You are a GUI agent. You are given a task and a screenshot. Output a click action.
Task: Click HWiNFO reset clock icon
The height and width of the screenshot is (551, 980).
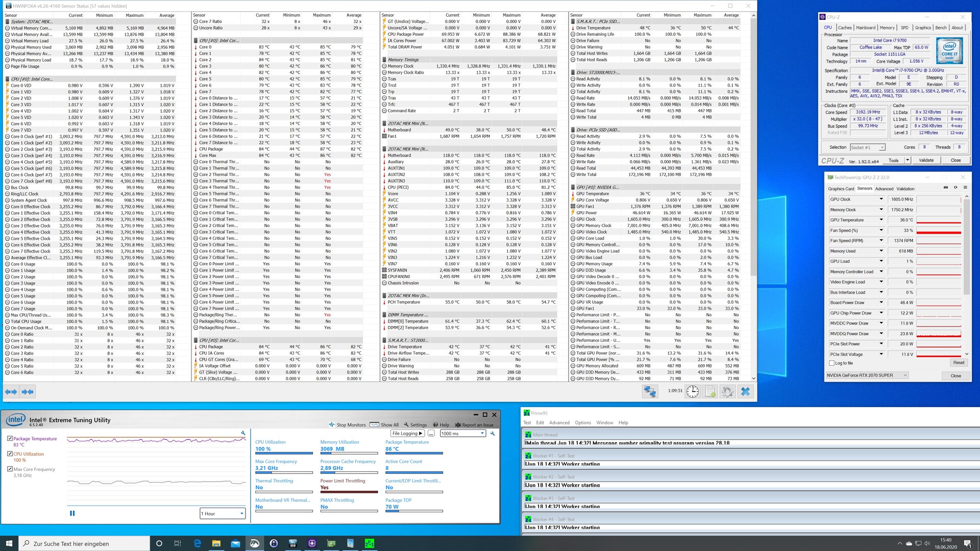[x=693, y=391]
